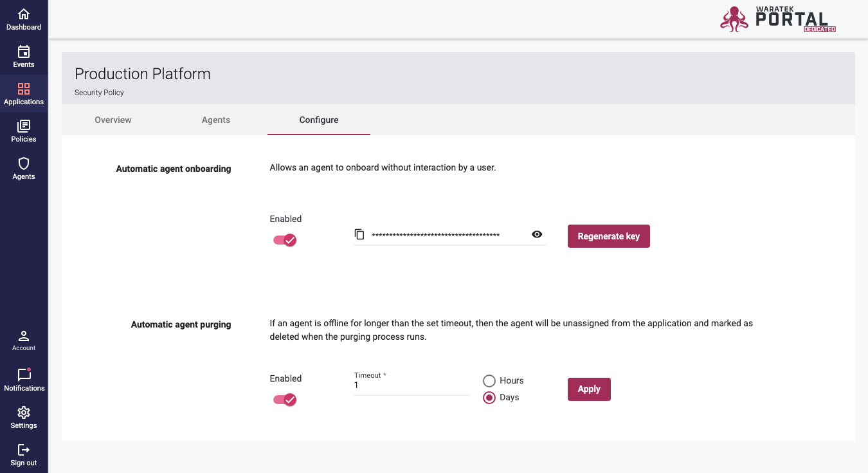This screenshot has width=868, height=473.
Task: Click the masked onboarding key field
Action: pos(436,236)
